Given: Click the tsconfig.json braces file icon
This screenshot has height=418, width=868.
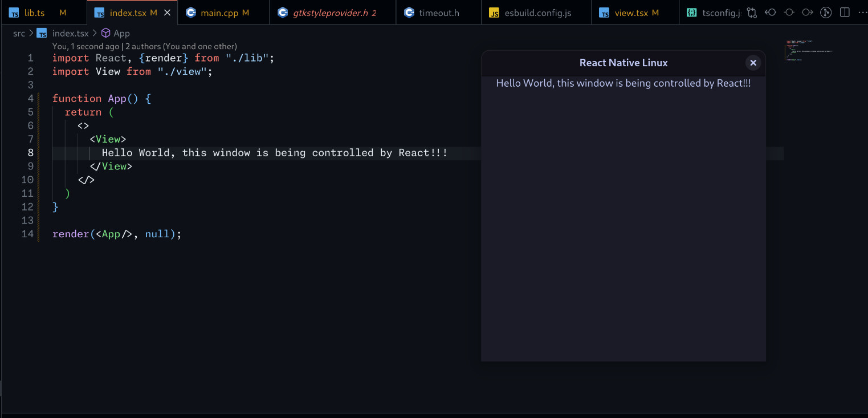Looking at the screenshot, I should click(691, 13).
